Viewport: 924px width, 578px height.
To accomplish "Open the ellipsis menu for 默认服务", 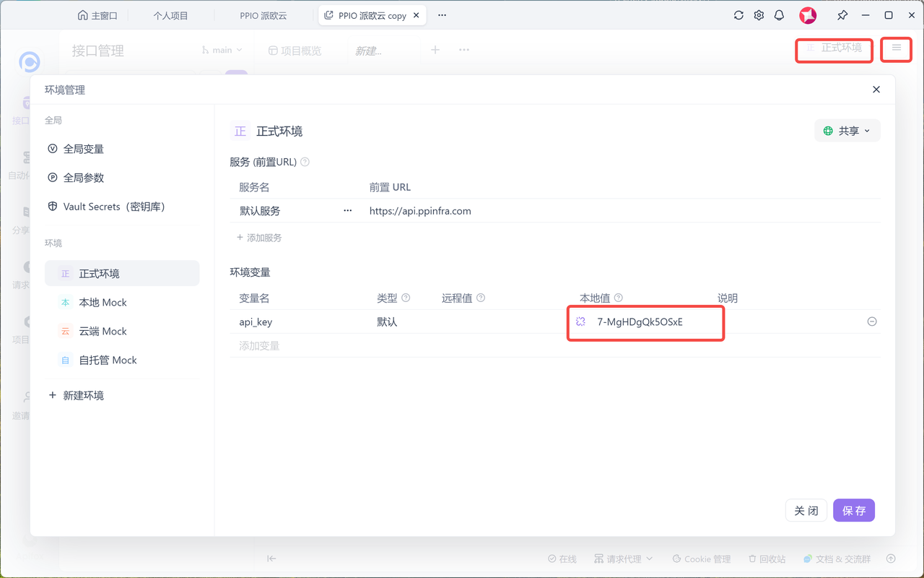I will click(x=347, y=211).
